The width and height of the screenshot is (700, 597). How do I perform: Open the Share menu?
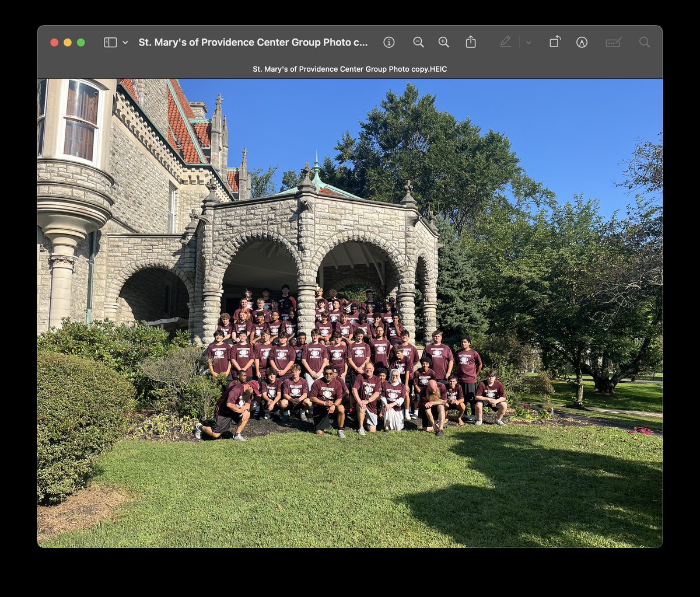point(471,42)
